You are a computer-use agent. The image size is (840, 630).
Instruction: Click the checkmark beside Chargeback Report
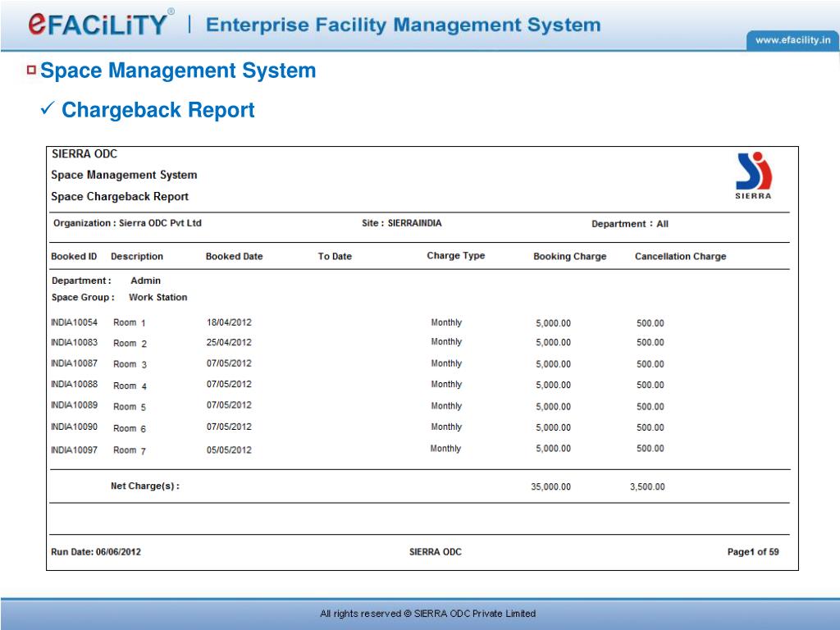click(x=48, y=109)
